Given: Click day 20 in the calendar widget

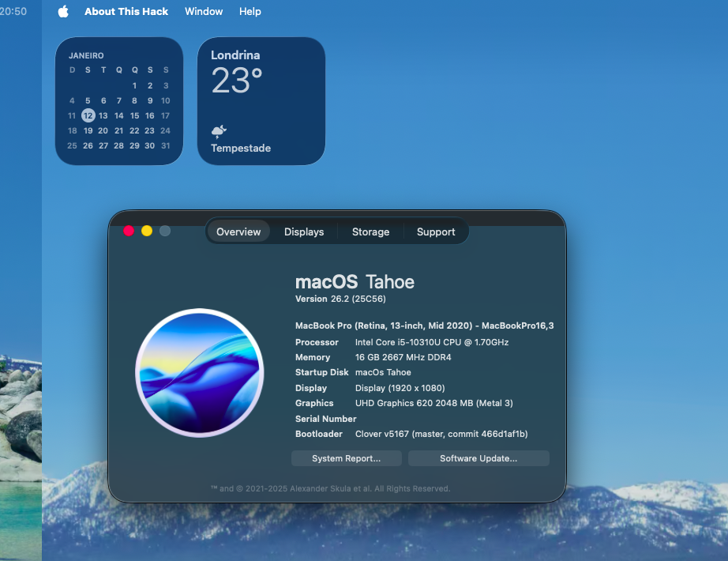Looking at the screenshot, I should (103, 130).
